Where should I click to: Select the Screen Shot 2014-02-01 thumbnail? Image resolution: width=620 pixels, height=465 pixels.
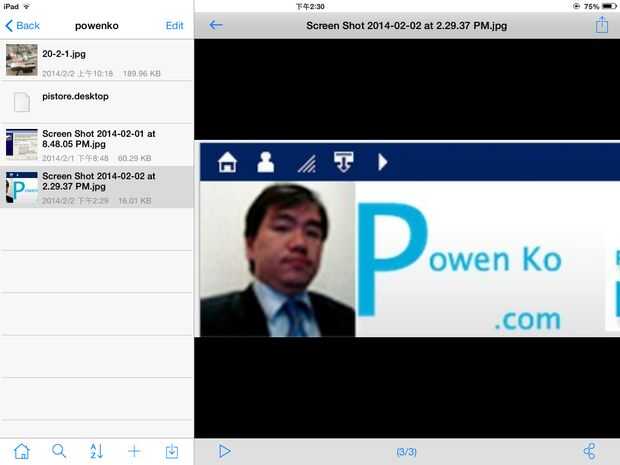[22, 144]
